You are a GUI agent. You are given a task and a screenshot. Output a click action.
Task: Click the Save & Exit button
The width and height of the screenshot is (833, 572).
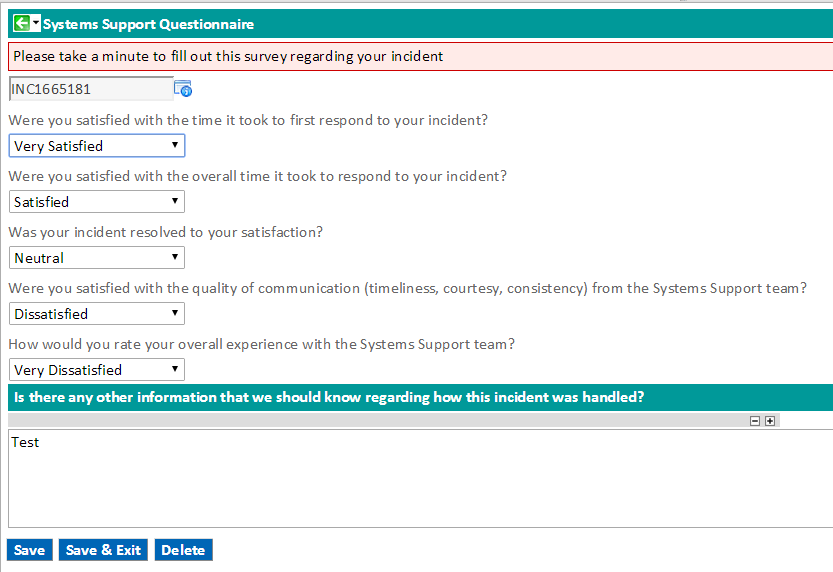click(103, 550)
